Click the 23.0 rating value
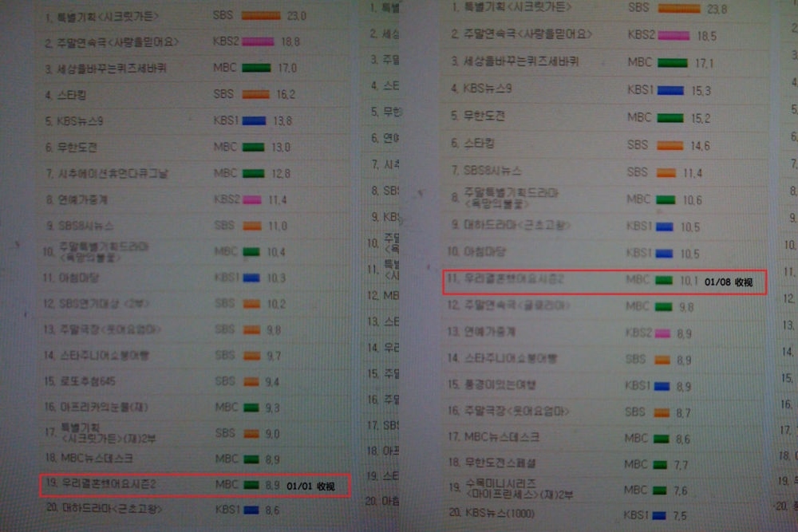Image resolution: width=798 pixels, height=532 pixels. coord(297,16)
